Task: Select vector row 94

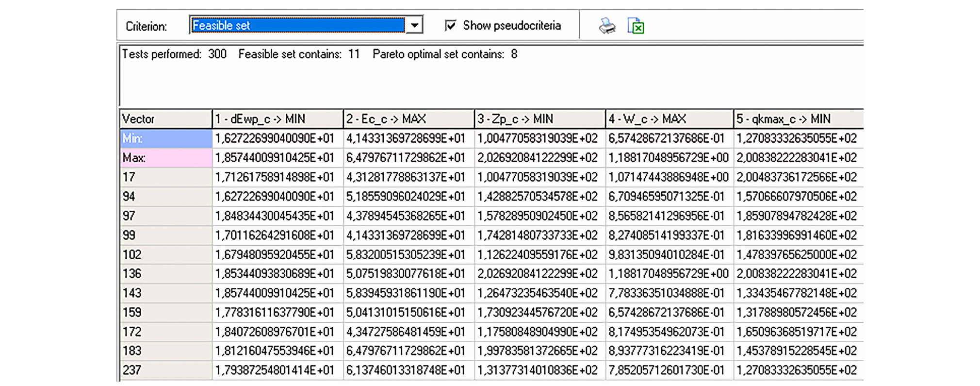Action: 165,197
